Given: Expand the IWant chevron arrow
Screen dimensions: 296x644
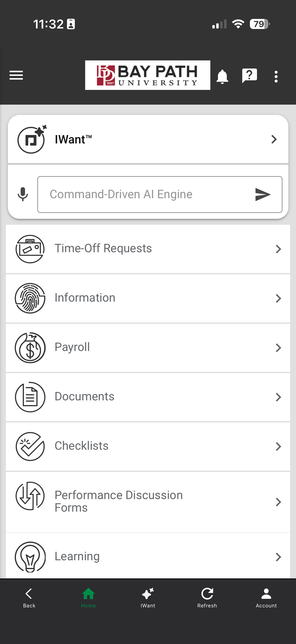Looking at the screenshot, I should click(274, 139).
